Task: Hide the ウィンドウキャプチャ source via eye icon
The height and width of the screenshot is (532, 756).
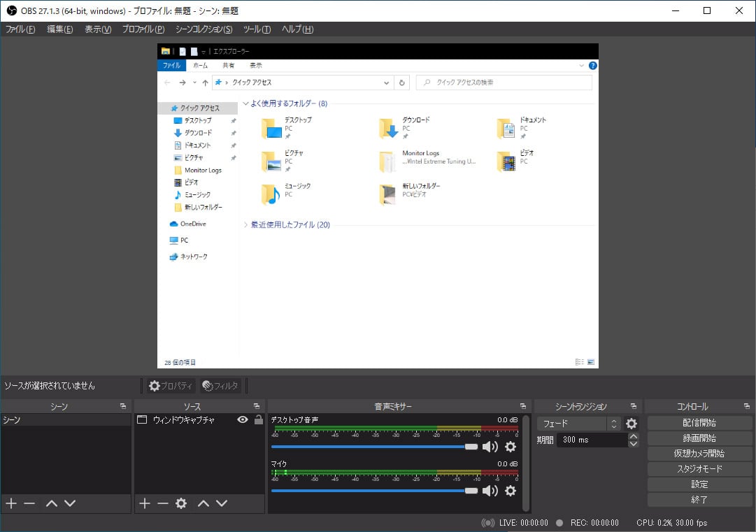Action: click(x=243, y=419)
